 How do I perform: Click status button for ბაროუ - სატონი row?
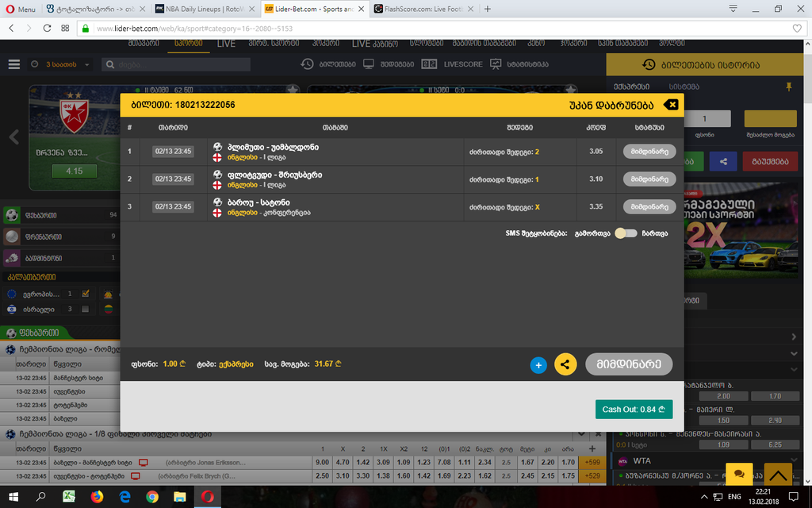coord(649,206)
